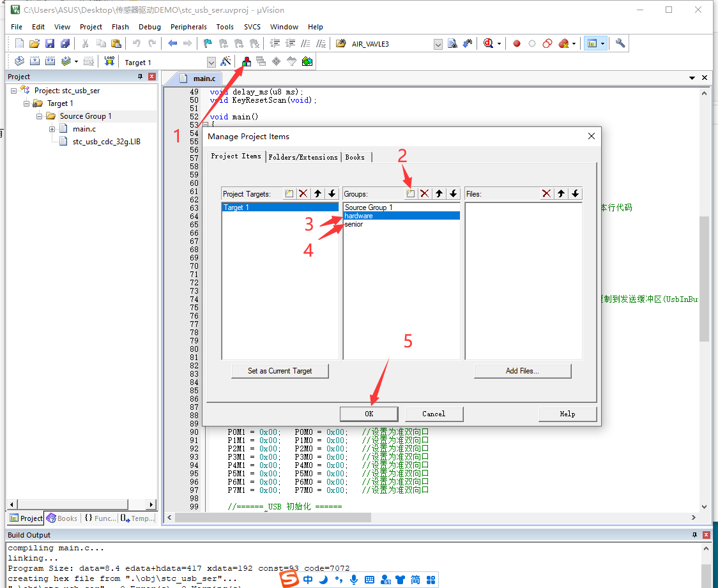This screenshot has height=588, width=718.
Task: Delete file with red X in Files header
Action: tap(546, 193)
